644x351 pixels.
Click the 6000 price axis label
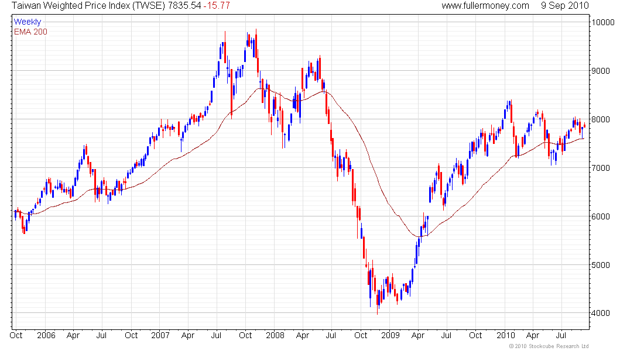(x=601, y=216)
